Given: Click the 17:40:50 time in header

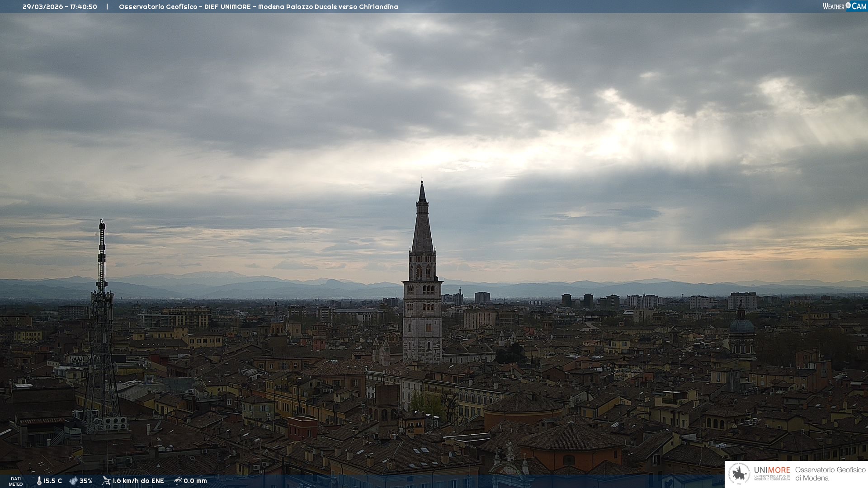Looking at the screenshot, I should pyautogui.click(x=83, y=7).
